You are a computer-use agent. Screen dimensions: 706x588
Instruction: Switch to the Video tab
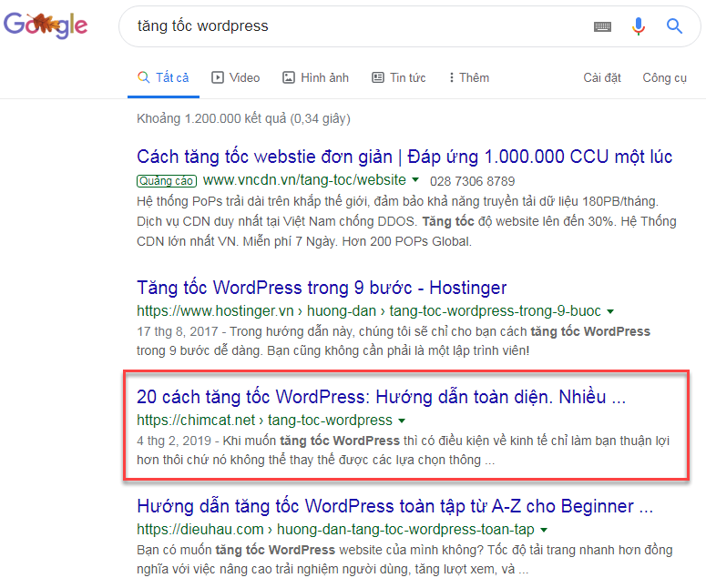point(235,77)
